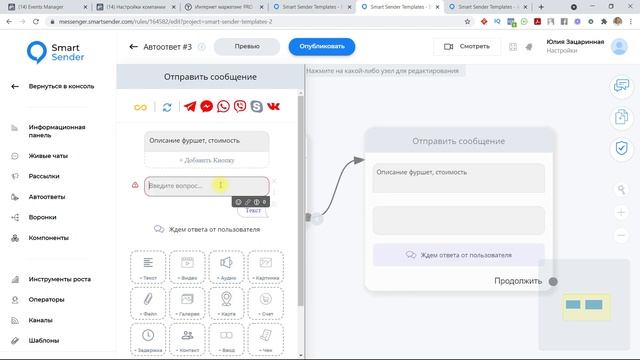The height and width of the screenshot is (360, 640).
Task: Add a Счет cart block
Action: tap(266, 303)
